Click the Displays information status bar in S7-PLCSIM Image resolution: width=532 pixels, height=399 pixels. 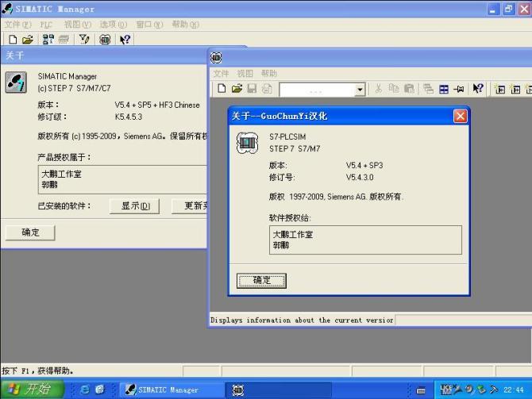[302, 320]
